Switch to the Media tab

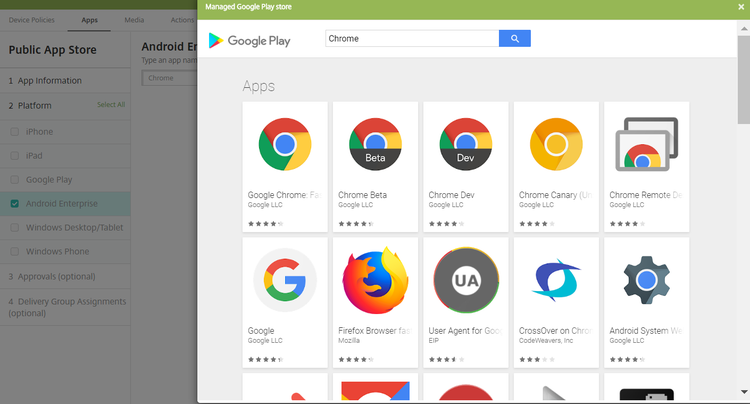click(x=134, y=20)
